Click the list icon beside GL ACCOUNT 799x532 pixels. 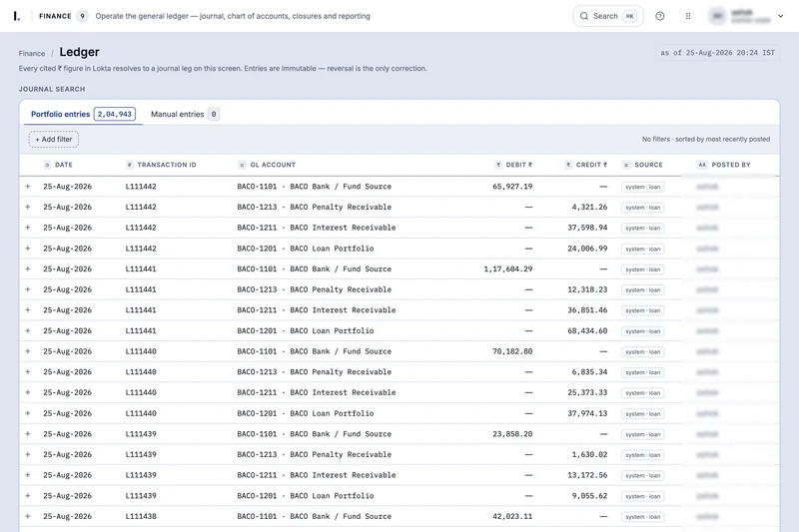tap(242, 165)
